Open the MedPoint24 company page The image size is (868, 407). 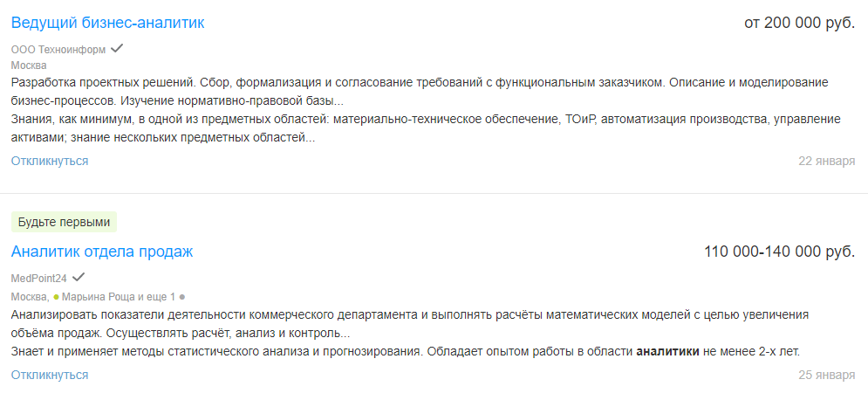[38, 278]
